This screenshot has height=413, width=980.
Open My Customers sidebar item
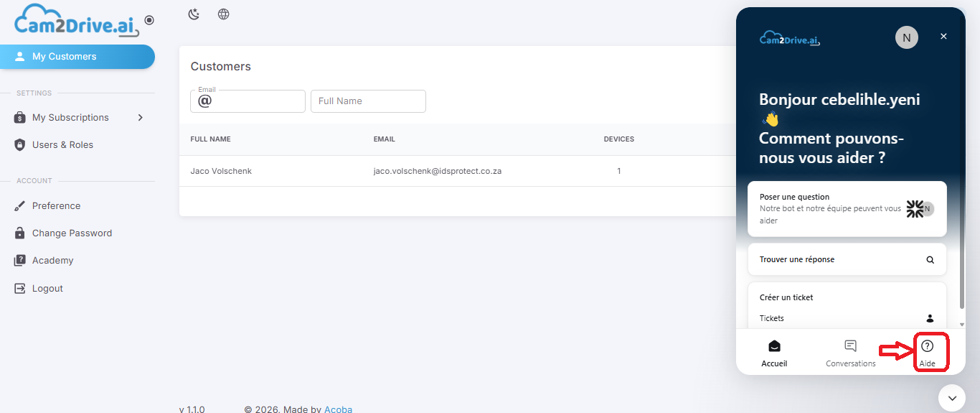(x=77, y=57)
